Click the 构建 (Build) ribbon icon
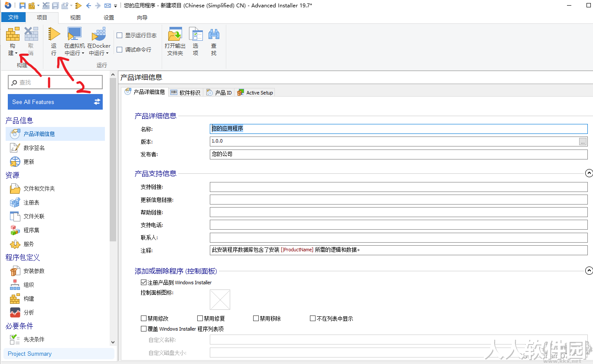Image resolution: width=593 pixels, height=364 pixels. pyautogui.click(x=13, y=34)
